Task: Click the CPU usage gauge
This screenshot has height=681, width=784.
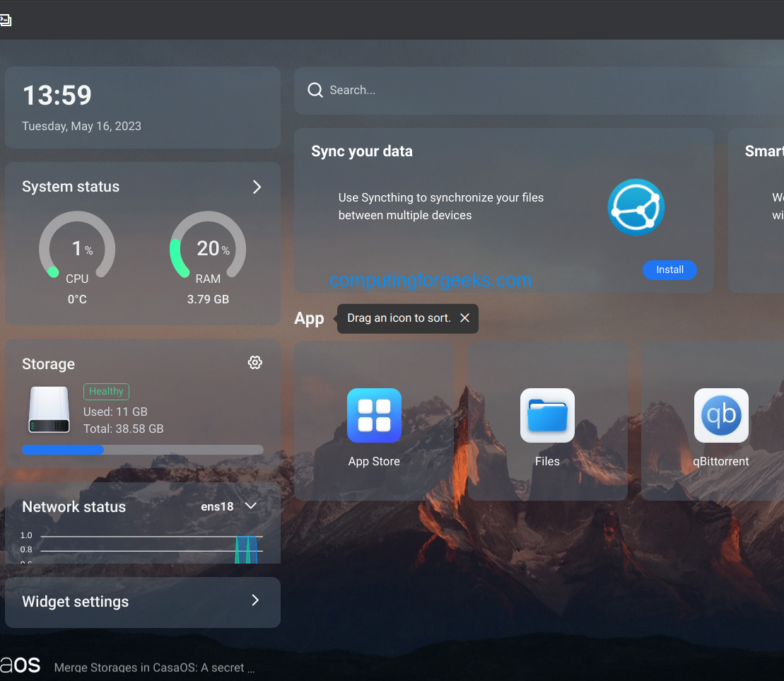Action: pos(77,248)
